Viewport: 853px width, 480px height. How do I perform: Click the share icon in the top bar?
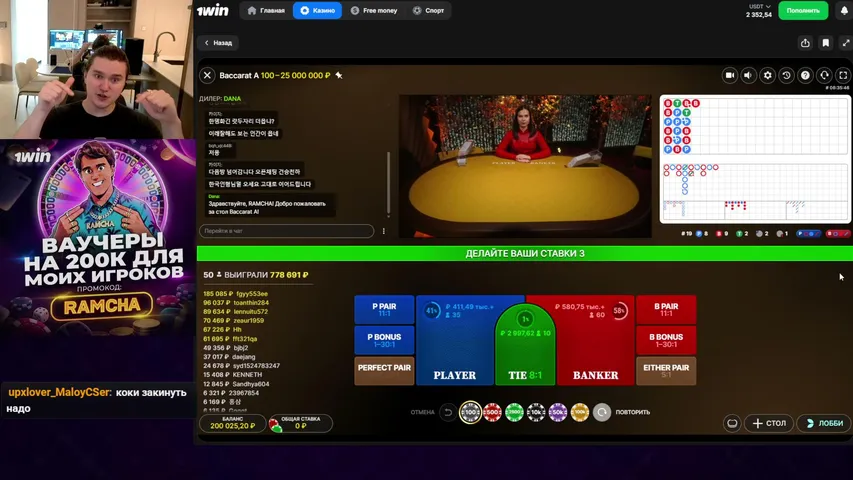tap(805, 43)
